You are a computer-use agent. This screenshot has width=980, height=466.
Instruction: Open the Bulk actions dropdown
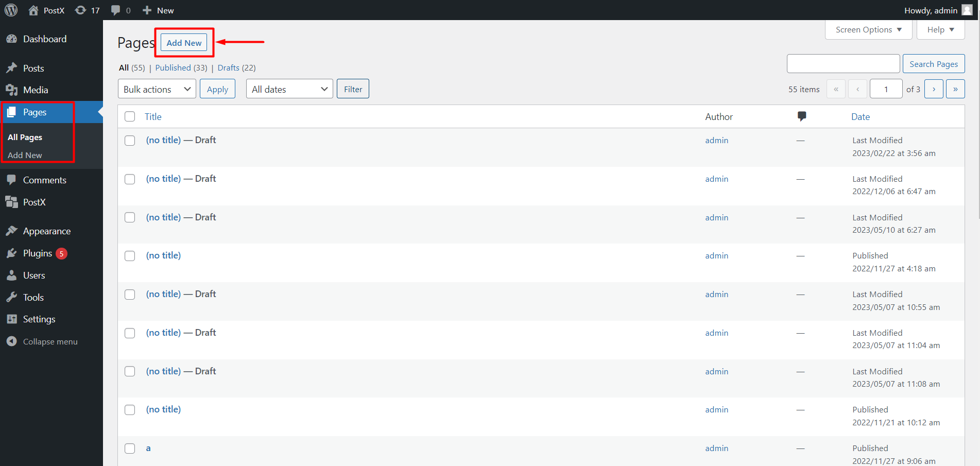pyautogui.click(x=157, y=89)
